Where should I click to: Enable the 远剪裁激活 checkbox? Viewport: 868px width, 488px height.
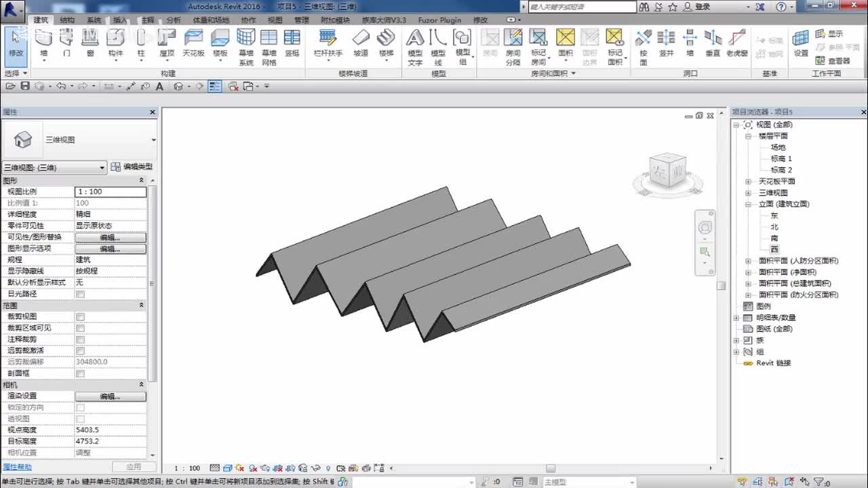(x=81, y=351)
